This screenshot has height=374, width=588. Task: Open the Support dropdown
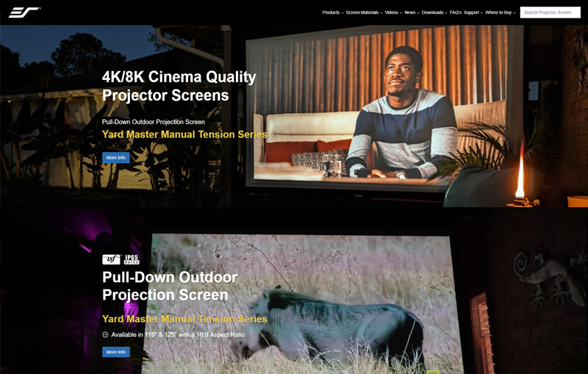tap(473, 12)
